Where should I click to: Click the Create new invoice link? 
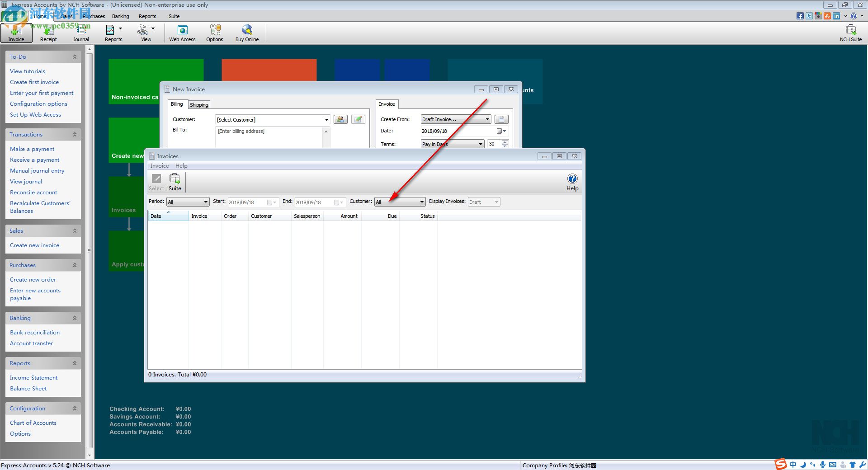pos(34,245)
